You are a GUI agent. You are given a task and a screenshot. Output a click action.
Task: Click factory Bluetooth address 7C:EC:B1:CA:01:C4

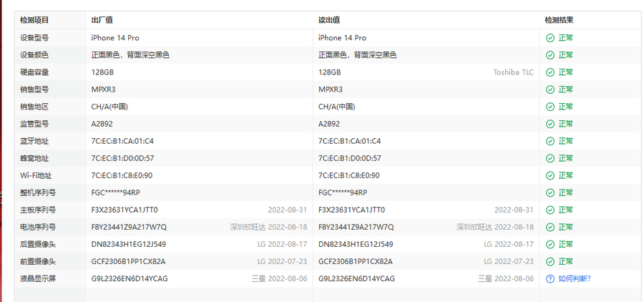click(122, 142)
